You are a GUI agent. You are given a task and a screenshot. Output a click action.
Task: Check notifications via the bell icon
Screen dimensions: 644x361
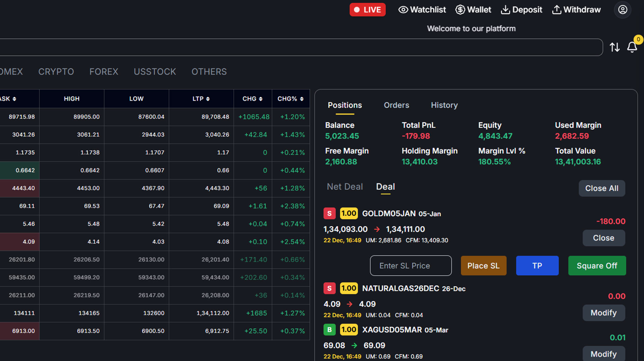632,47
